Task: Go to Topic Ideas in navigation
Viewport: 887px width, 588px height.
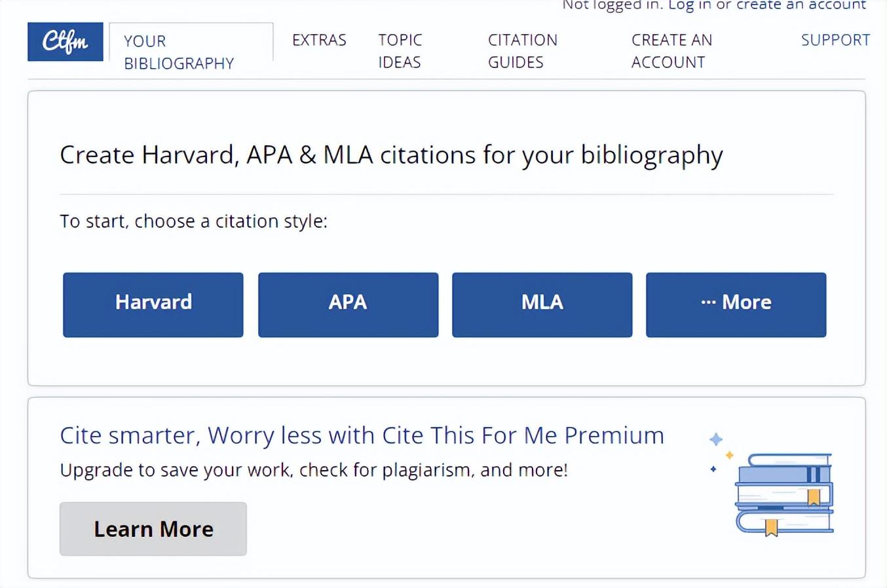Action: (x=400, y=51)
